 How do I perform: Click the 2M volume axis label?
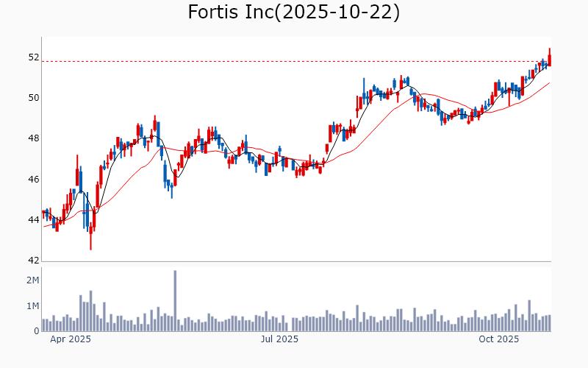pyautogui.click(x=32, y=280)
